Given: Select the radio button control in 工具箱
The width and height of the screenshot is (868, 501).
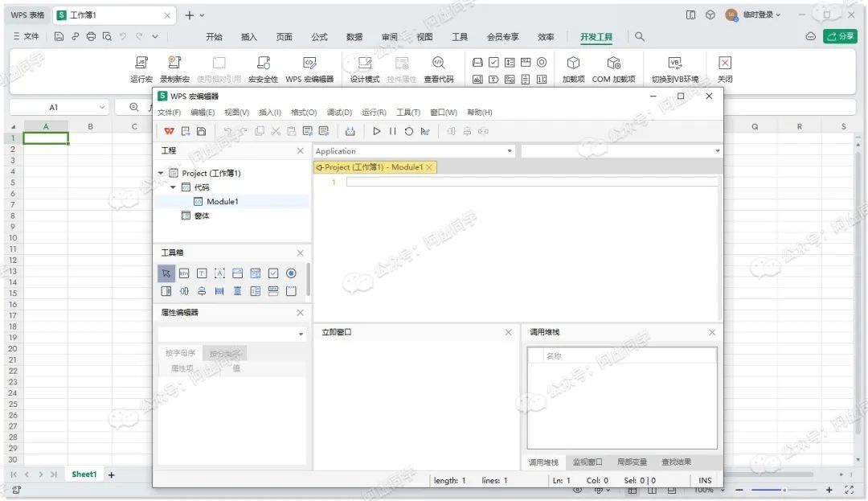Looking at the screenshot, I should (x=291, y=273).
